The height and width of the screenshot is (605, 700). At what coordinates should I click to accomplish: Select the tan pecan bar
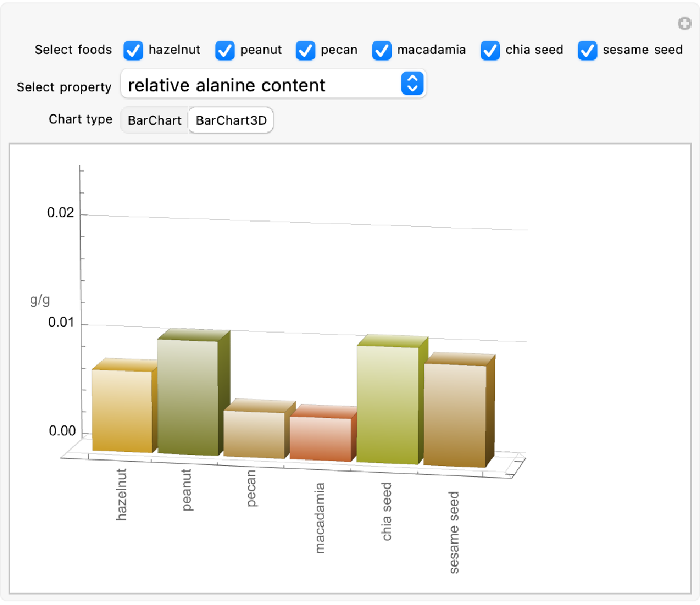(x=253, y=434)
